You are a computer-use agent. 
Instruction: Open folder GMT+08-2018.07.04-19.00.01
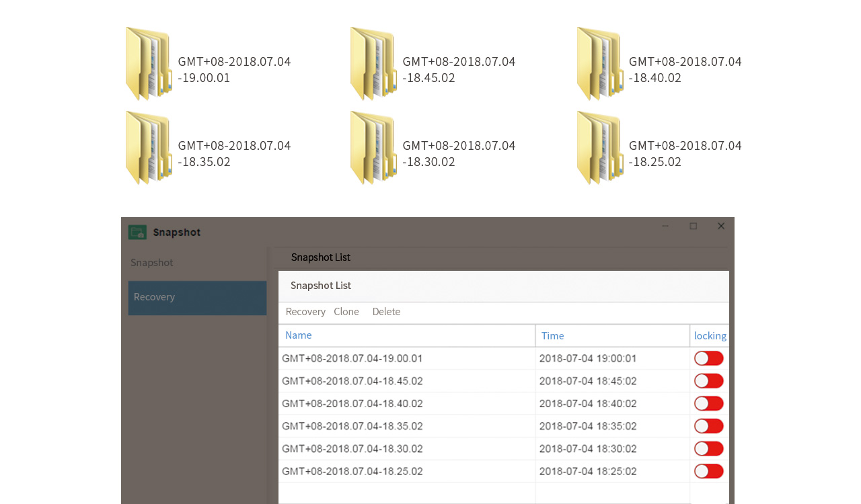coord(147,63)
